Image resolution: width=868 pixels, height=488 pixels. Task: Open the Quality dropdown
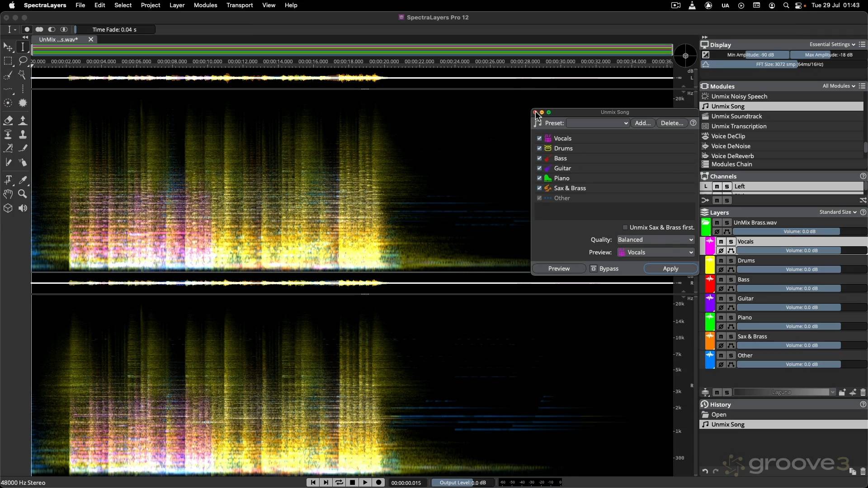656,240
